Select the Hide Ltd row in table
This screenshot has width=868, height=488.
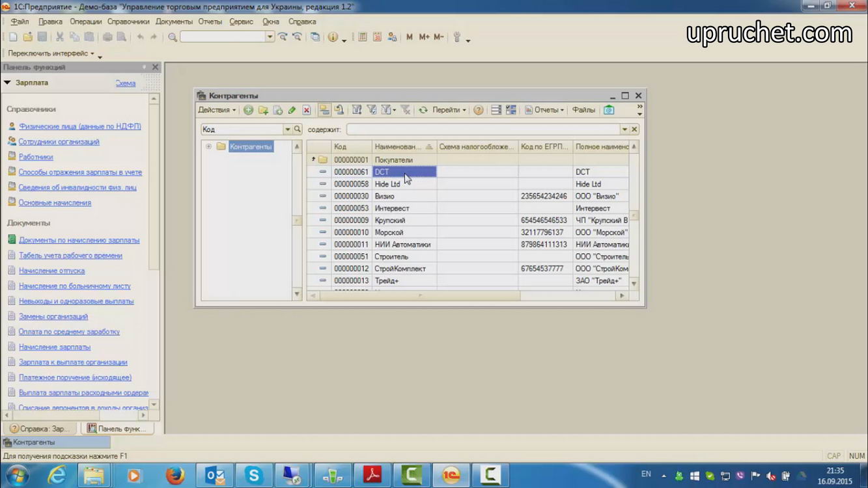[468, 184]
